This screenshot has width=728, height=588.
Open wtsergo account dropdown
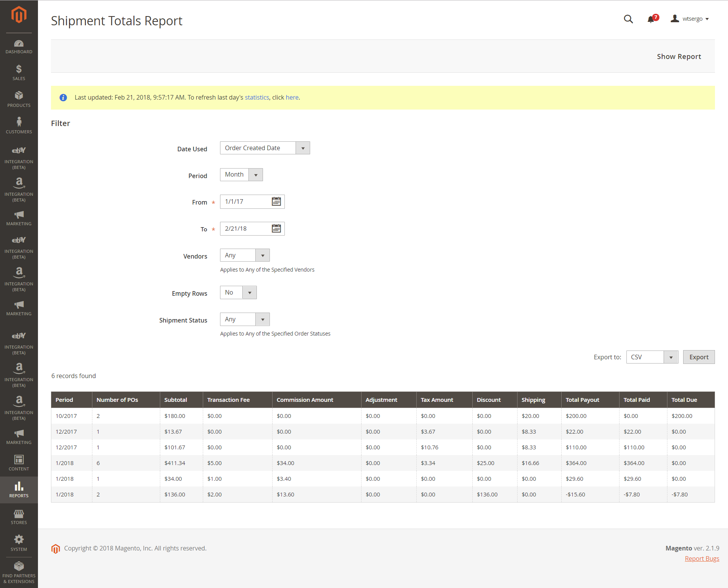(x=690, y=19)
